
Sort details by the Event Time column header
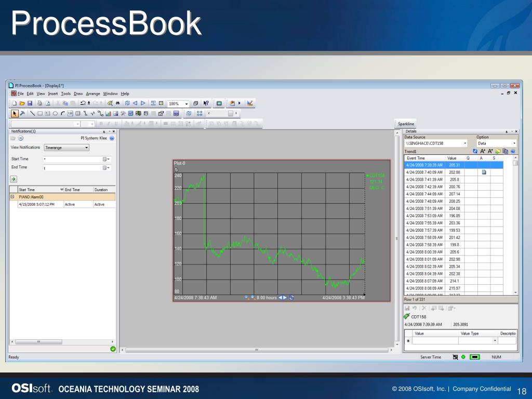tap(424, 158)
